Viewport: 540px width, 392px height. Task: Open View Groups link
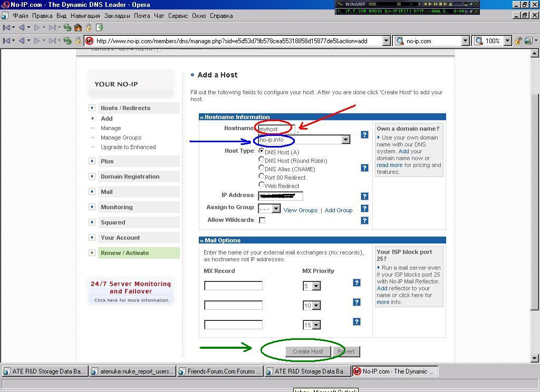click(300, 210)
